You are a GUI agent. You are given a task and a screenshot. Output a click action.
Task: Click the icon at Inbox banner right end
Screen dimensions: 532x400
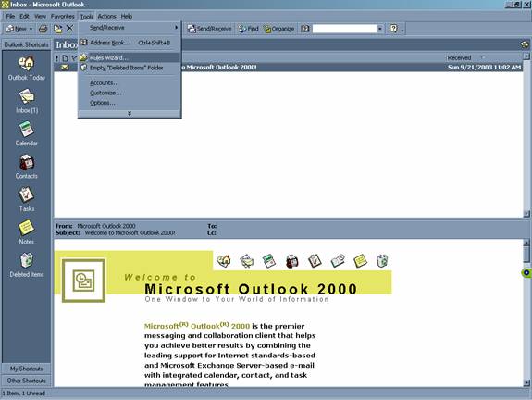click(525, 44)
